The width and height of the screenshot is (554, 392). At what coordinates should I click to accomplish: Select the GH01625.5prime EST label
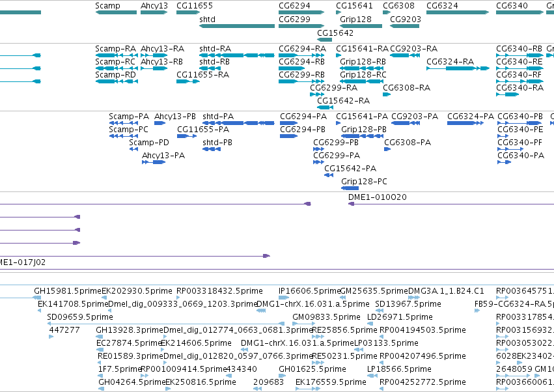click(312, 369)
